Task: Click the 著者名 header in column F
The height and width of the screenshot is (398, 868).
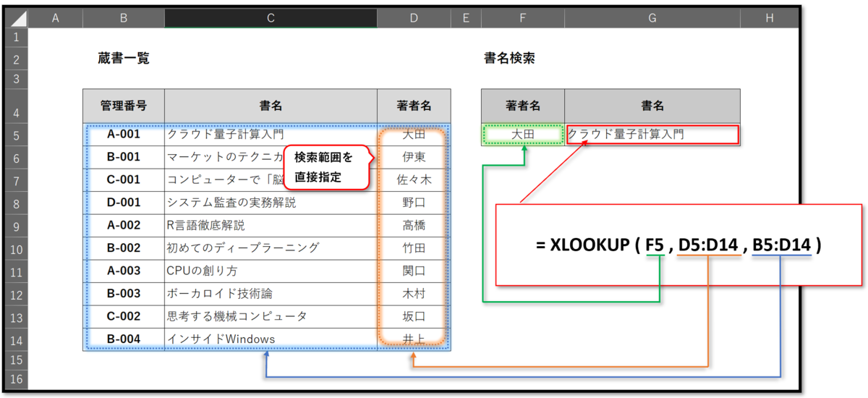Action: point(523,106)
